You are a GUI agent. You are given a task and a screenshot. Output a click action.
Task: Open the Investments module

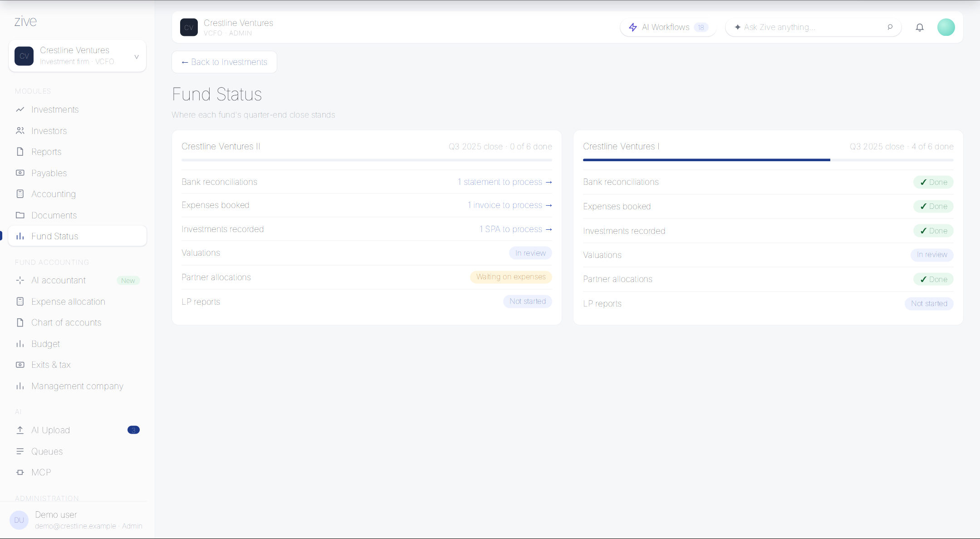tap(77, 109)
